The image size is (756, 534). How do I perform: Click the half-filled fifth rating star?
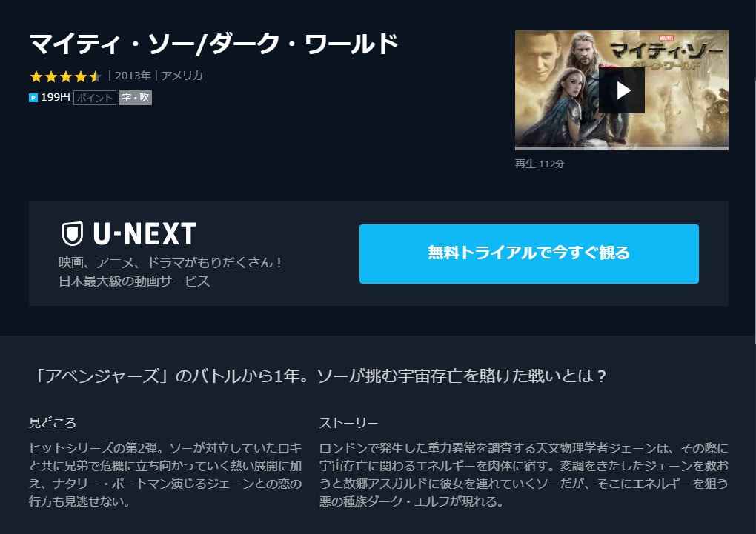click(96, 76)
